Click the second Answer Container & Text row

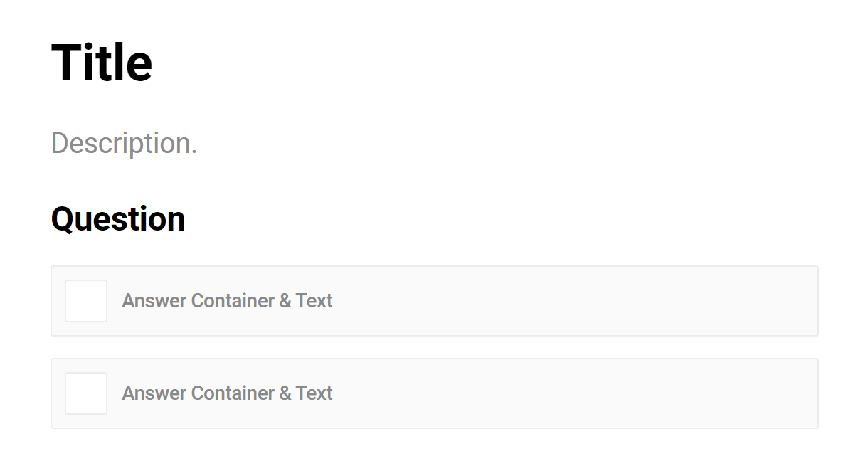tap(434, 393)
